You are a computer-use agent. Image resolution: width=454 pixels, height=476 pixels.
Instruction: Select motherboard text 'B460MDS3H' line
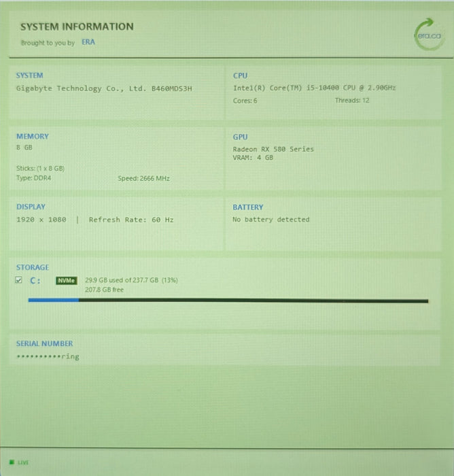104,88
